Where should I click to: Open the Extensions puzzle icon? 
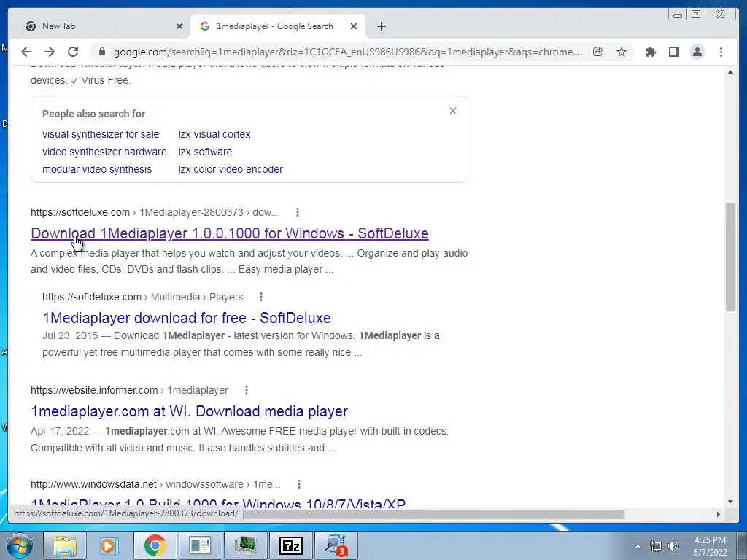tap(650, 52)
